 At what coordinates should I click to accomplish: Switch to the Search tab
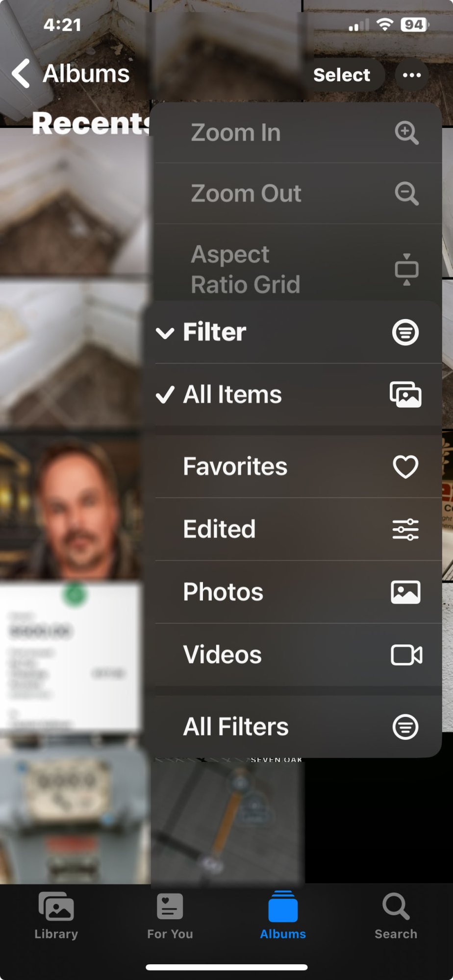(396, 915)
